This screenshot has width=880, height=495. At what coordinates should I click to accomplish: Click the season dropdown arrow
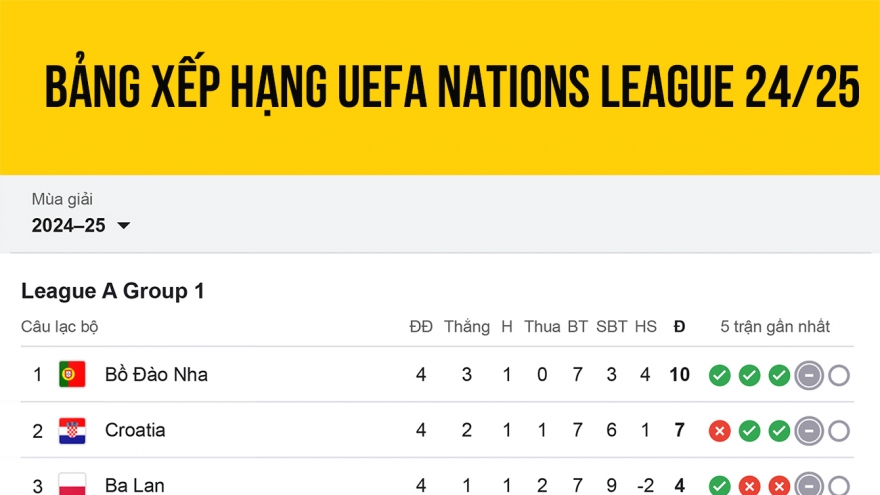[x=124, y=226]
